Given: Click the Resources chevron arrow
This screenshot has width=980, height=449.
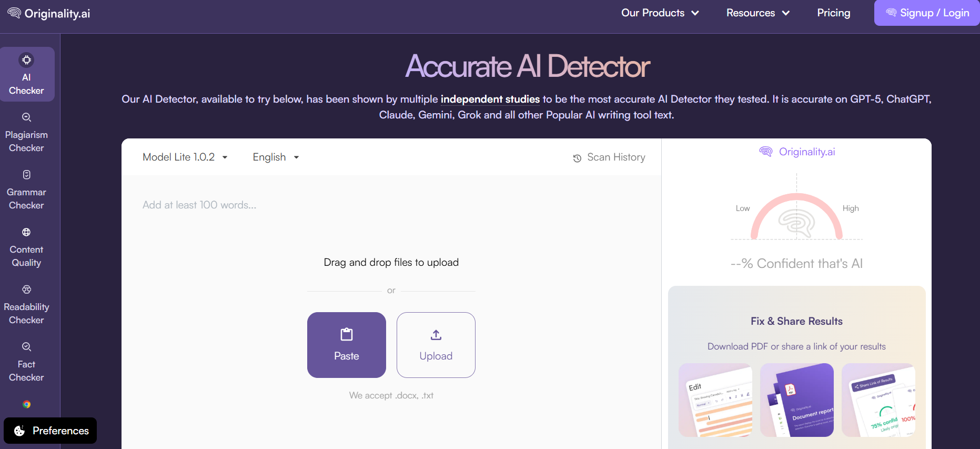Looking at the screenshot, I should pyautogui.click(x=786, y=13).
